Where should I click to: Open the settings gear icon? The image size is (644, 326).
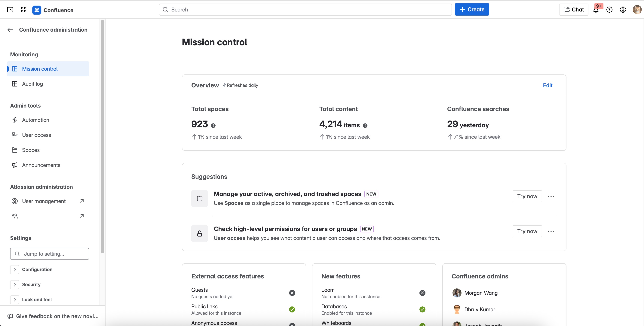pos(623,10)
